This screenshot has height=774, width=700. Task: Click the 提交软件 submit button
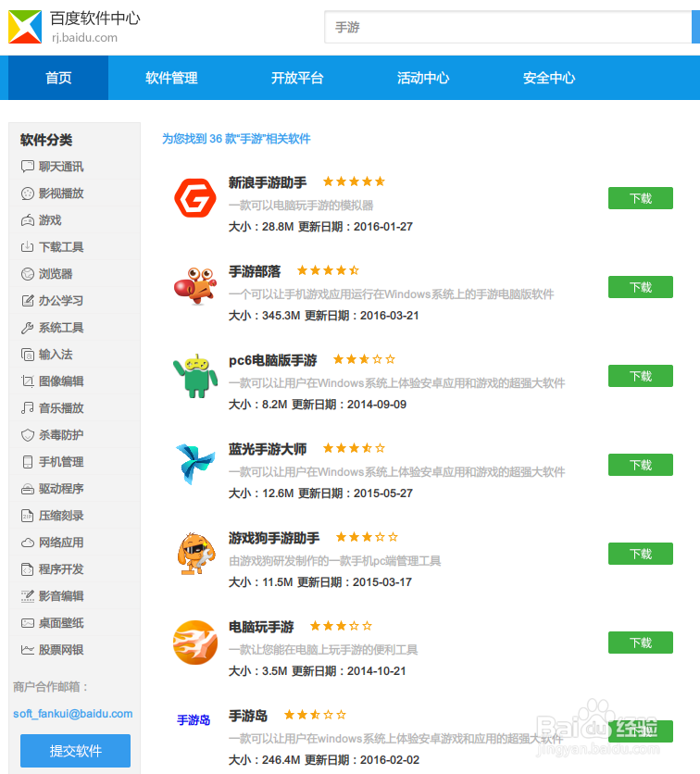(x=75, y=751)
